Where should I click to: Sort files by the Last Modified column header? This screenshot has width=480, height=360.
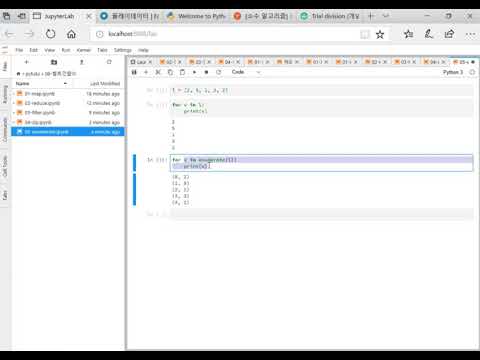105,83
